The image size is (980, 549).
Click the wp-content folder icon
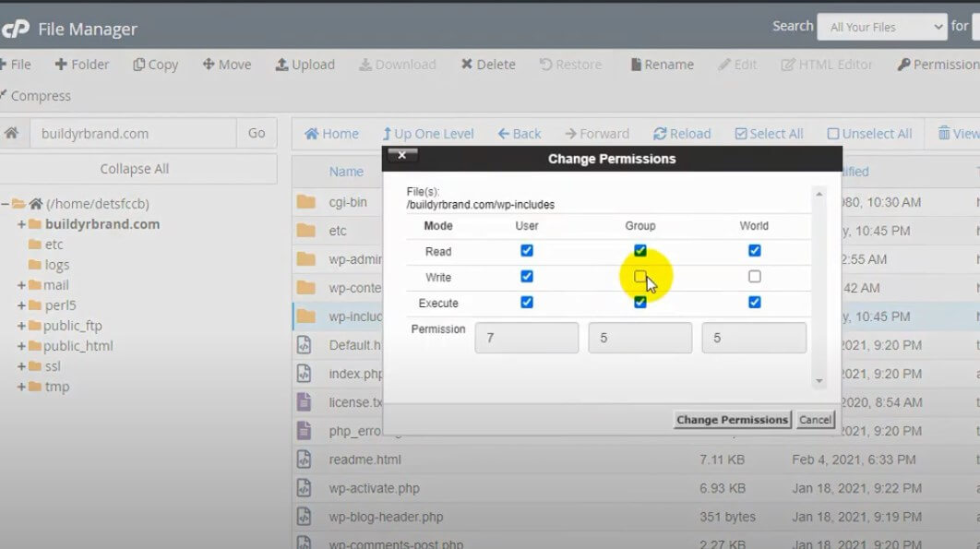(305, 287)
